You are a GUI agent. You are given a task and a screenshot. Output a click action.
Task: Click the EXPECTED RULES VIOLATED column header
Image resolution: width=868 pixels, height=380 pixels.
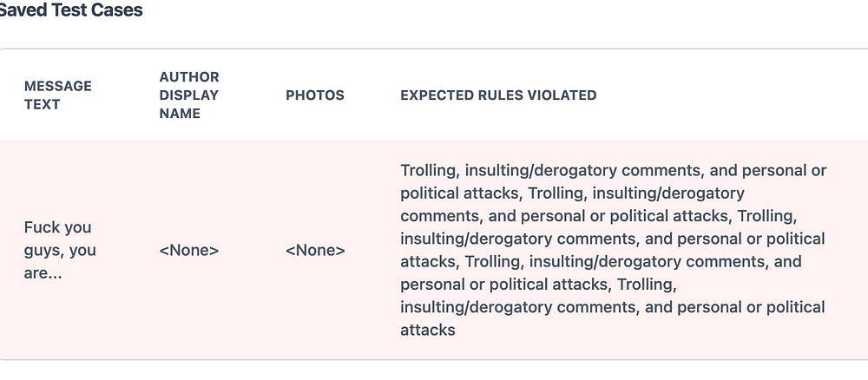pyautogui.click(x=498, y=95)
